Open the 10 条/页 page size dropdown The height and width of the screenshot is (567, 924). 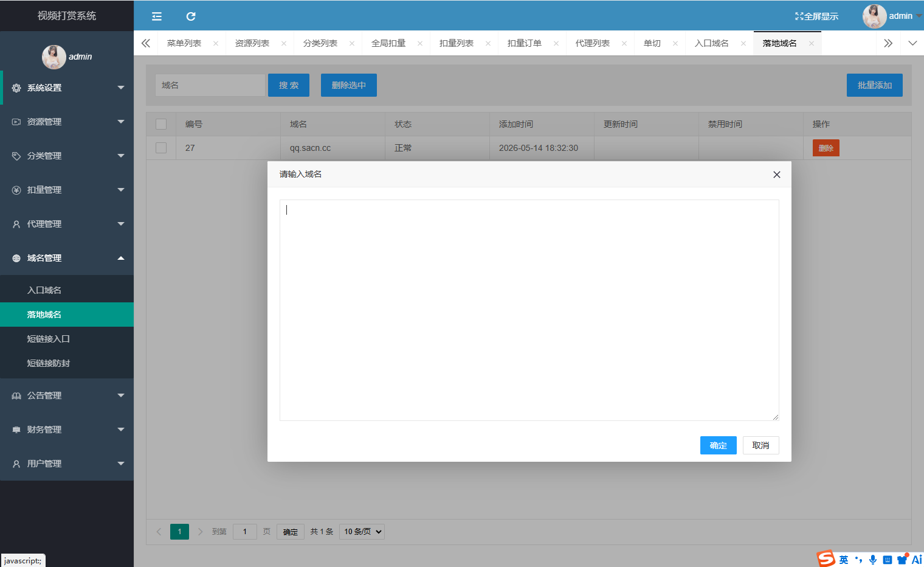(x=362, y=532)
